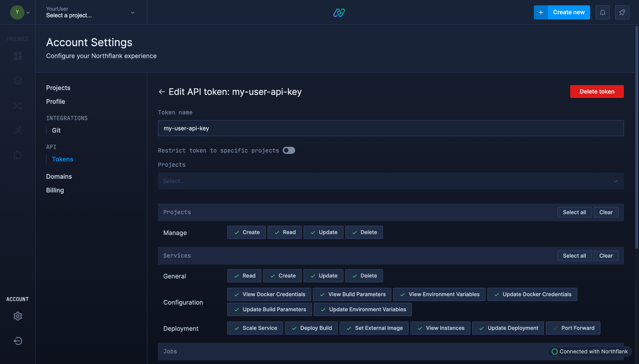
Task: Click the logout icon
Action: tap(18, 341)
